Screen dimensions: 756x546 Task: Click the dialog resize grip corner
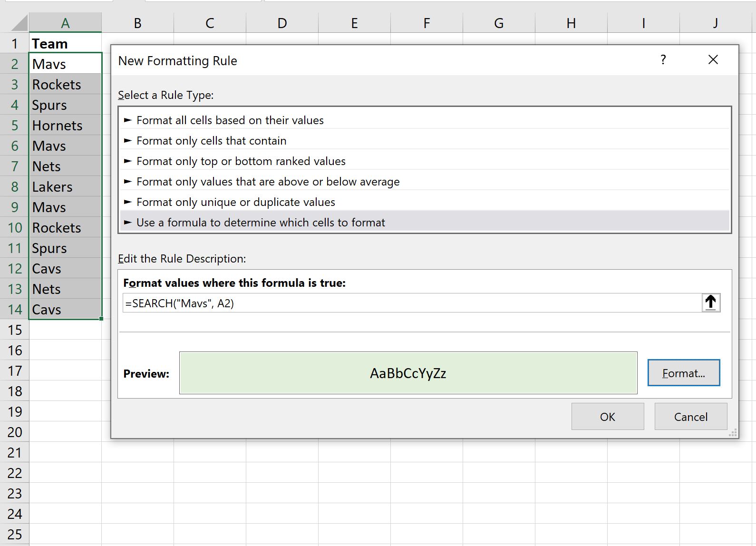733,433
